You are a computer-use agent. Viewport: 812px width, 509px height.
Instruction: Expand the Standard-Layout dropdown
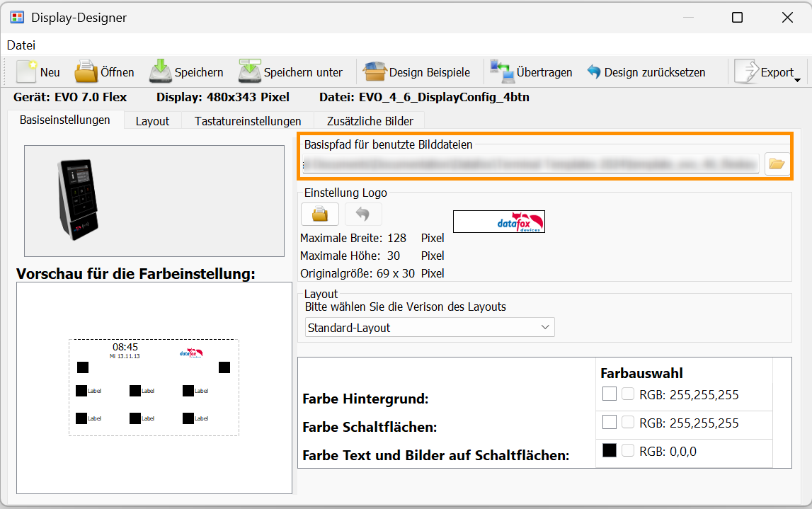(544, 327)
